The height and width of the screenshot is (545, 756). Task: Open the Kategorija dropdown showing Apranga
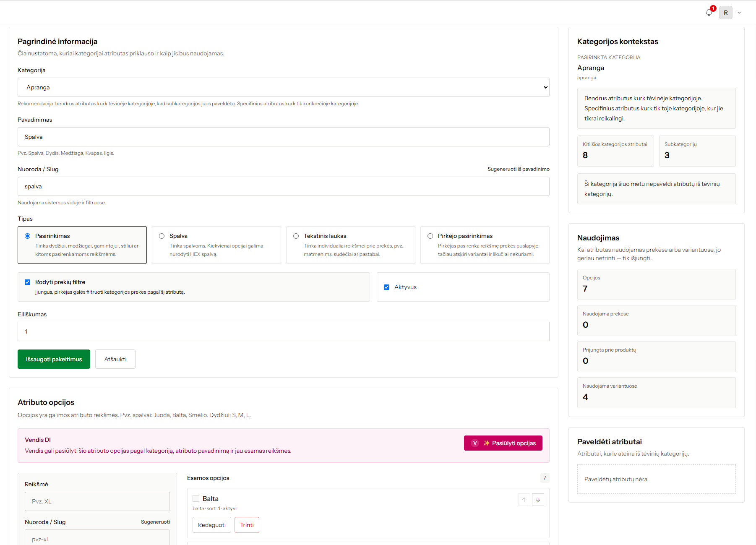tap(284, 87)
